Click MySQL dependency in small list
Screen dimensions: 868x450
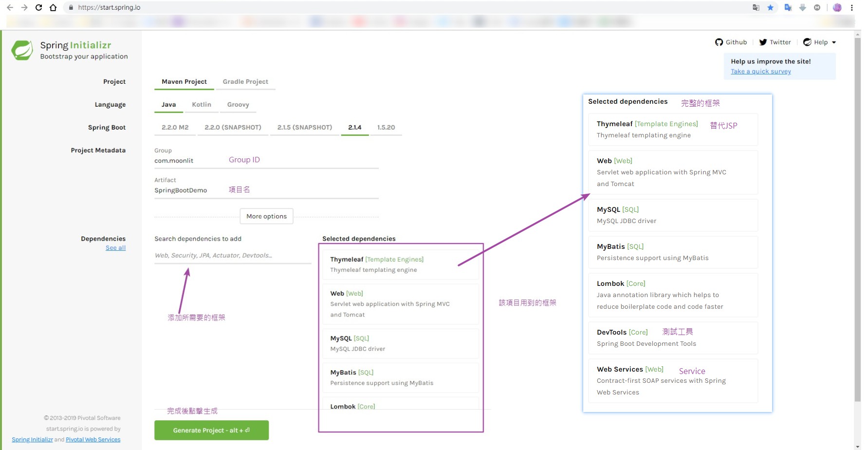point(400,343)
